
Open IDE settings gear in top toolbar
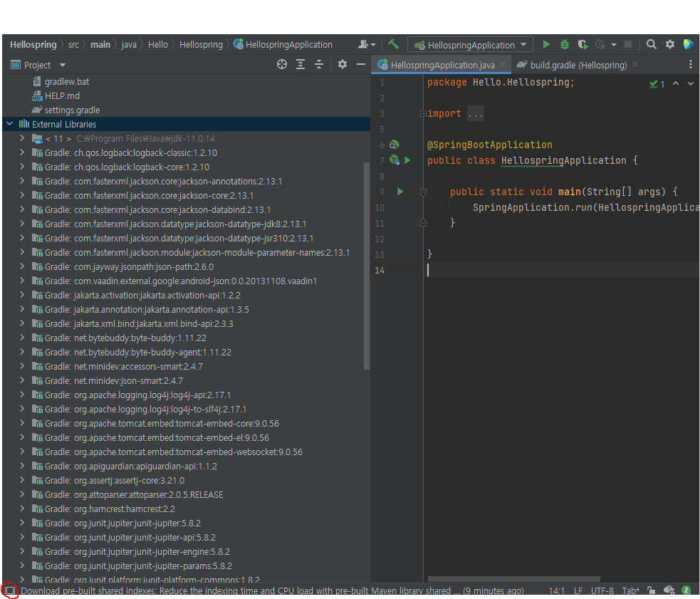(x=670, y=44)
